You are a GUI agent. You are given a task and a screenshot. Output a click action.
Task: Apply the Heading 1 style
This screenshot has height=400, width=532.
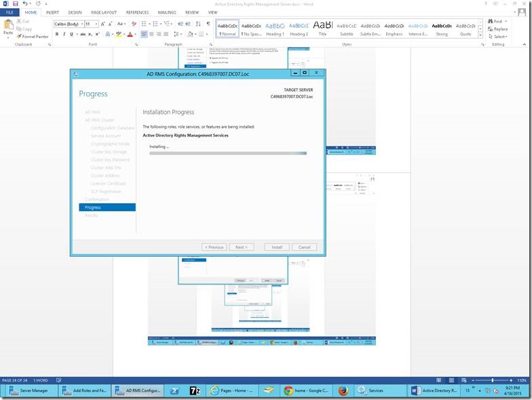(275, 29)
